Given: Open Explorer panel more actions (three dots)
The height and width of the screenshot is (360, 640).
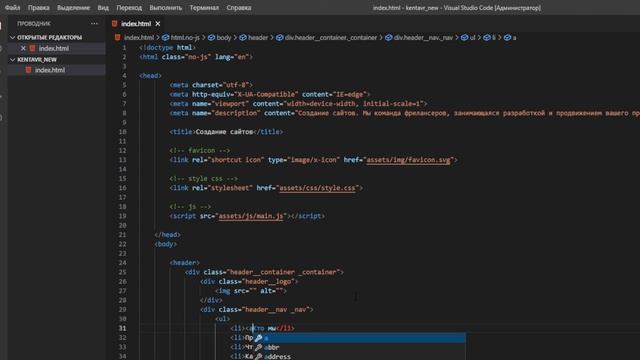Looking at the screenshot, I should 94,24.
